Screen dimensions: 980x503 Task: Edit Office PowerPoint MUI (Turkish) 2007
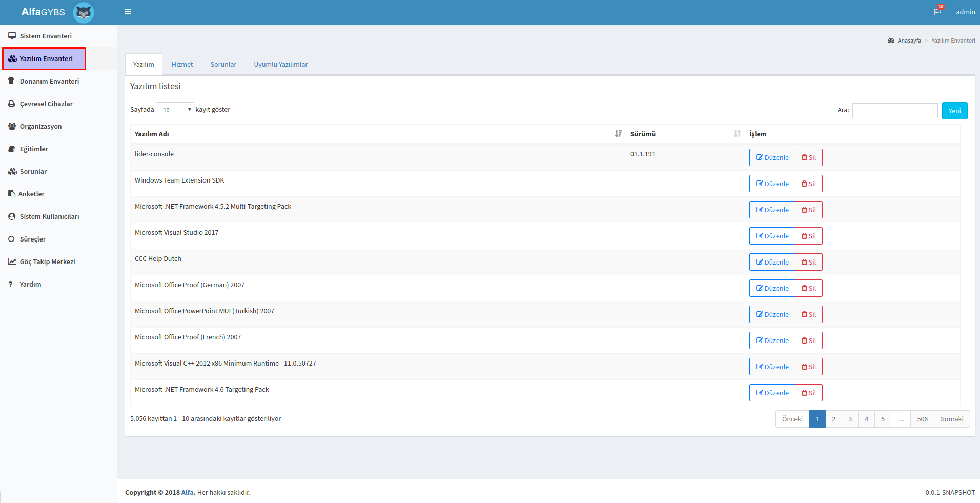772,314
